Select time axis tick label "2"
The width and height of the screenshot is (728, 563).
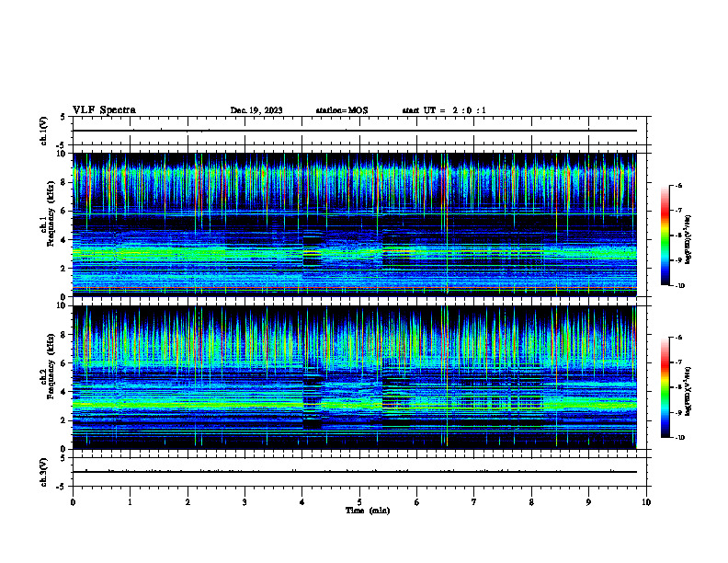tap(188, 502)
